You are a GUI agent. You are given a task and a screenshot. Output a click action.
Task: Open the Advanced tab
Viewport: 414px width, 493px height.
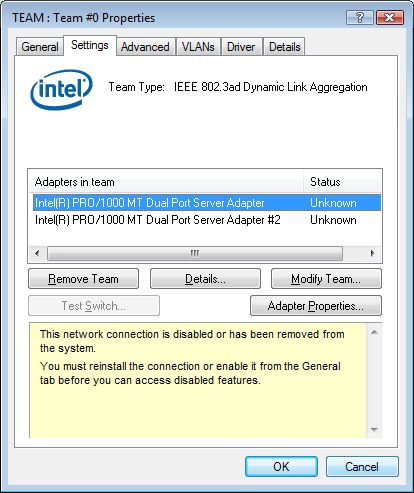(145, 47)
